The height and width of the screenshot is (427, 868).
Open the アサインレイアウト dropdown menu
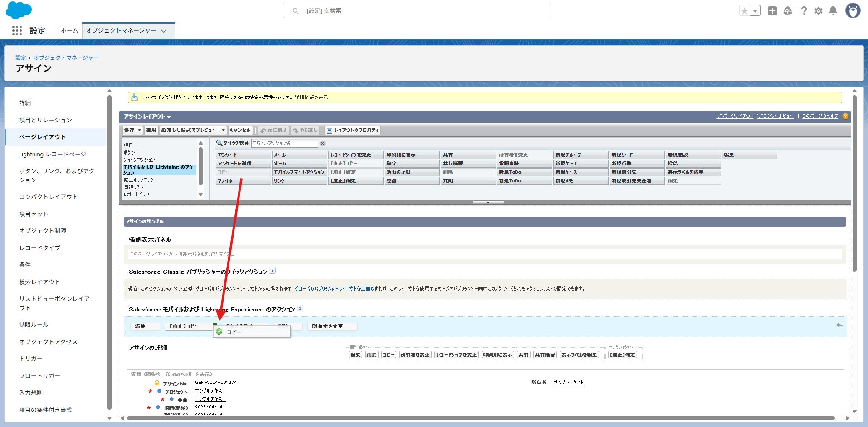coord(147,116)
